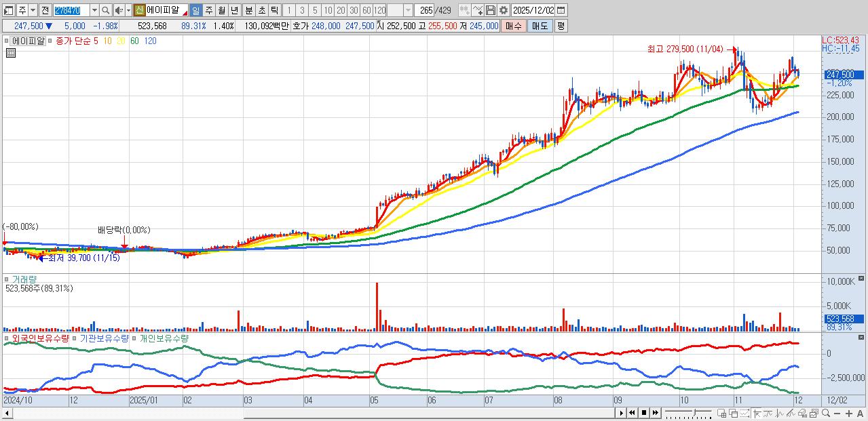
Task: Click the moving-average lines icon in bottom toolbar
Action: coord(768,413)
